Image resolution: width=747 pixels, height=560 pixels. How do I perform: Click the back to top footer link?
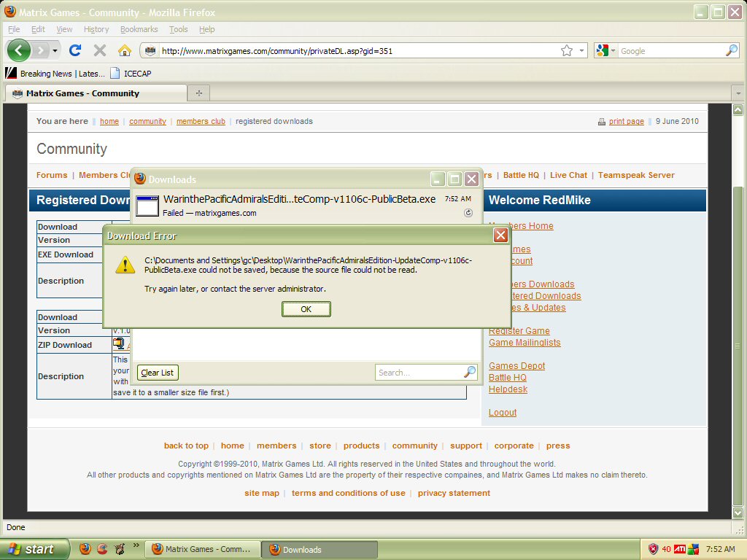tap(186, 446)
